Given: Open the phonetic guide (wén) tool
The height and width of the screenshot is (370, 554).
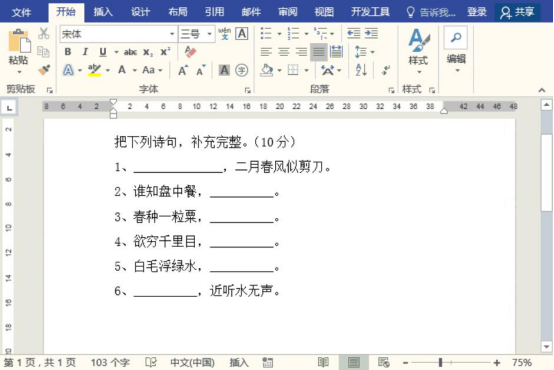Looking at the screenshot, I should [x=224, y=34].
